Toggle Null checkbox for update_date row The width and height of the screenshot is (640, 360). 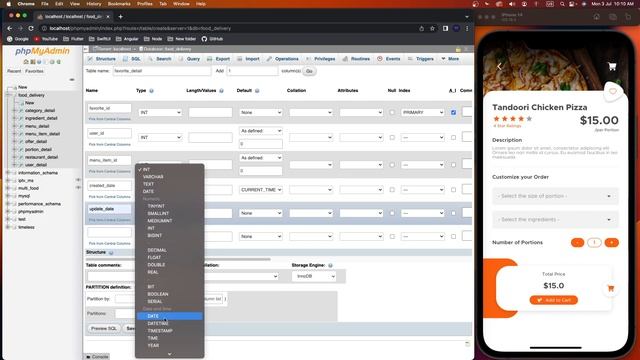click(x=392, y=213)
